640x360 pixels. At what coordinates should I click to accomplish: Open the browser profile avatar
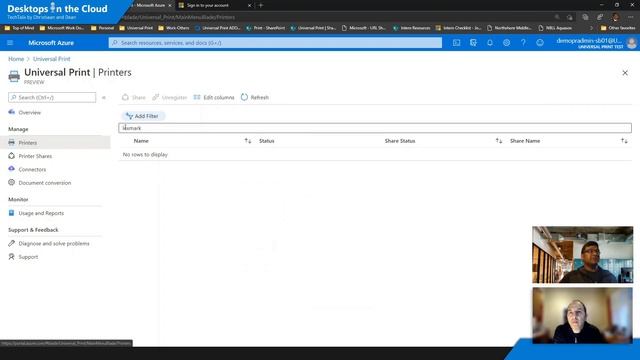pos(616,17)
